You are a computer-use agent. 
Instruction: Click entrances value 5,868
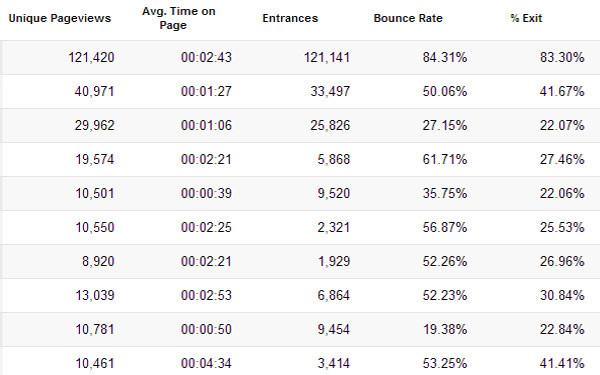pyautogui.click(x=333, y=160)
